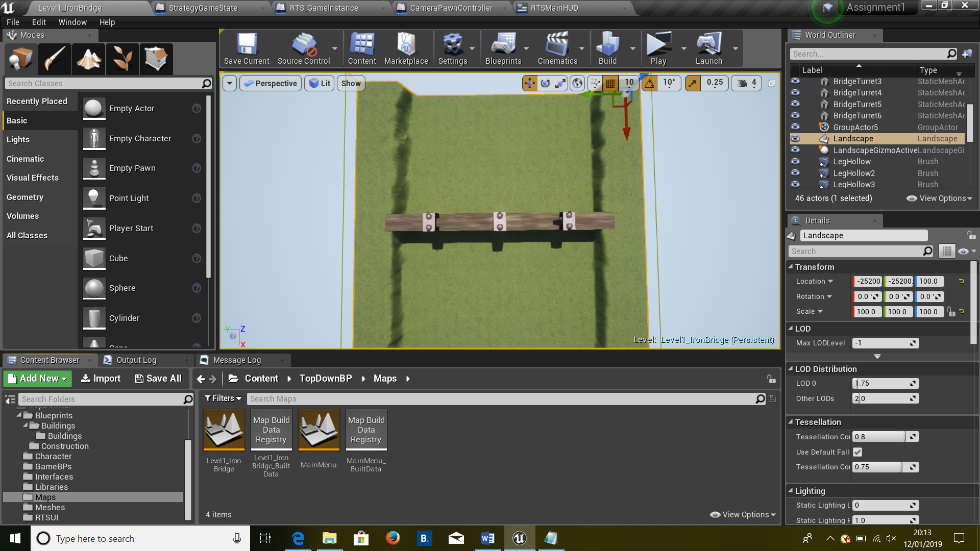Click the Launch toolbar icon
This screenshot has height=551, width=980.
709,48
